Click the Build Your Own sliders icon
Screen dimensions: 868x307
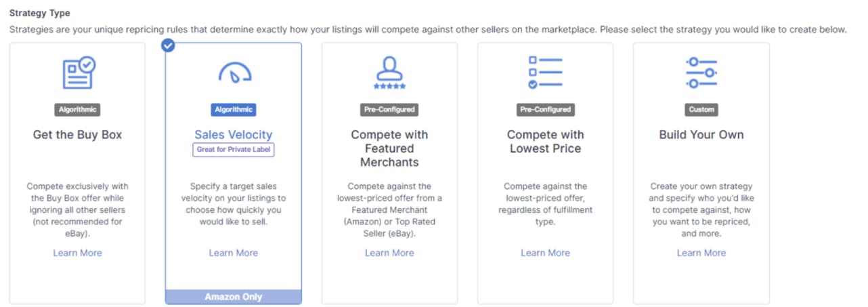point(701,73)
